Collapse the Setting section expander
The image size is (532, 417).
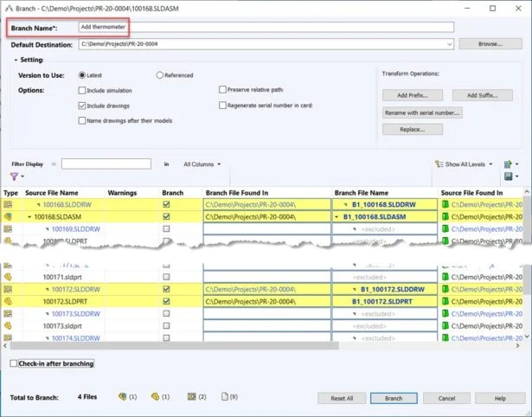(16, 60)
